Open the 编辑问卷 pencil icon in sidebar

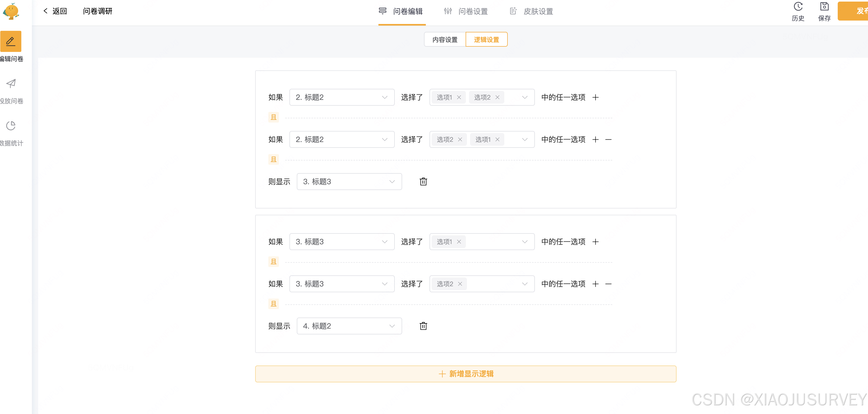(x=11, y=41)
